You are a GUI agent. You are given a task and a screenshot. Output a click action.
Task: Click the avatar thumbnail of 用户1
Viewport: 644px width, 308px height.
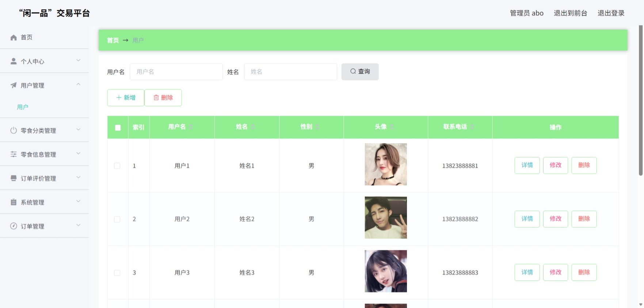(x=386, y=164)
